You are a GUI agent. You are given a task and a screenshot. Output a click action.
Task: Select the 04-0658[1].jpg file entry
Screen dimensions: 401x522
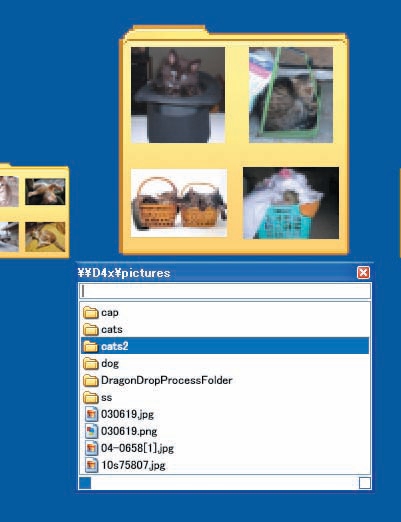click(x=225, y=448)
